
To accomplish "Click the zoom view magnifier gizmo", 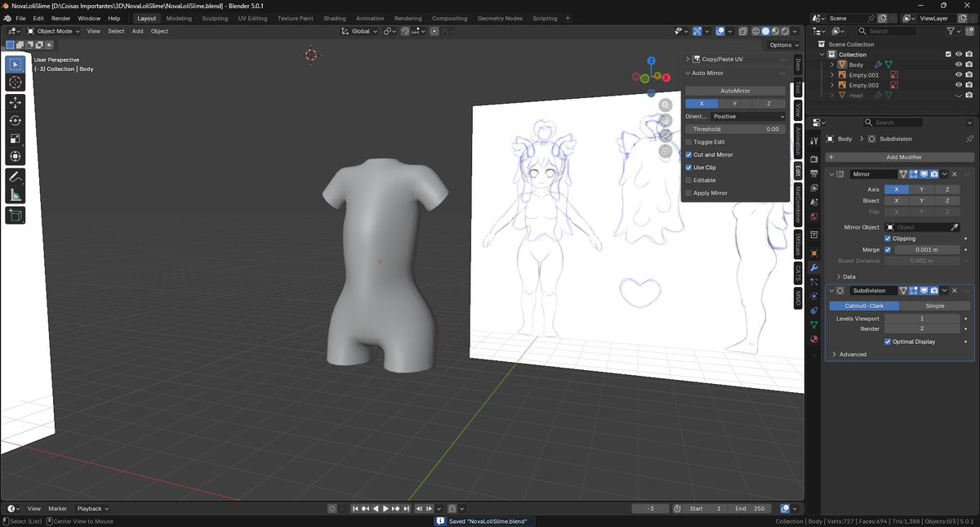I will pyautogui.click(x=666, y=105).
